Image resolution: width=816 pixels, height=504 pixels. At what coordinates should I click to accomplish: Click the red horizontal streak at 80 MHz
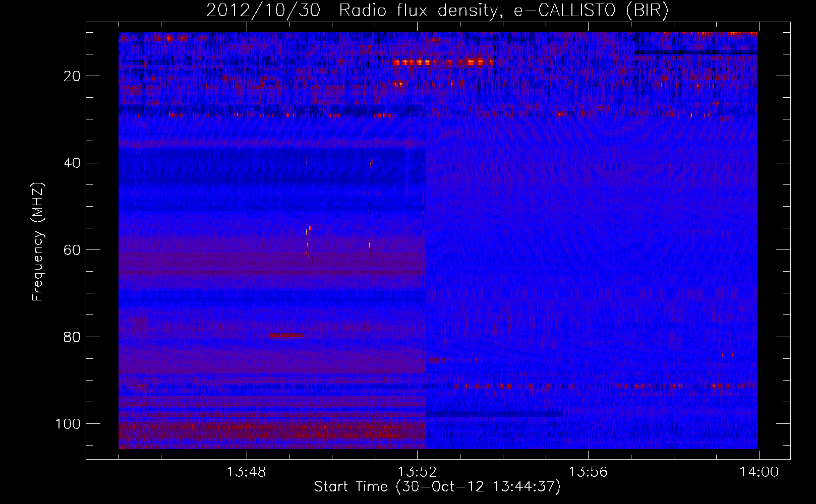(286, 335)
